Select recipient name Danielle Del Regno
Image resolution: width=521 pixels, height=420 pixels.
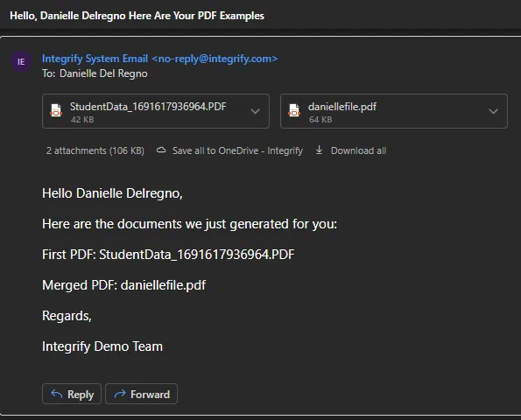point(103,73)
